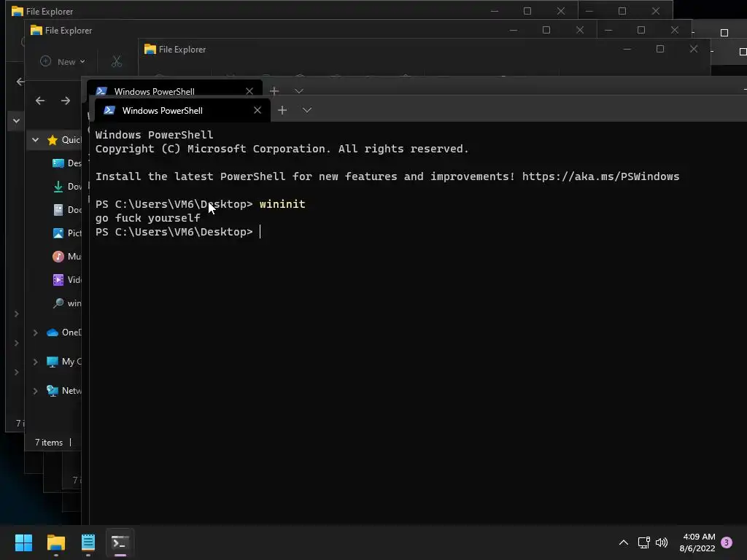Open the Pictures folder in sidebar
The width and height of the screenshot is (747, 560).
point(66,233)
